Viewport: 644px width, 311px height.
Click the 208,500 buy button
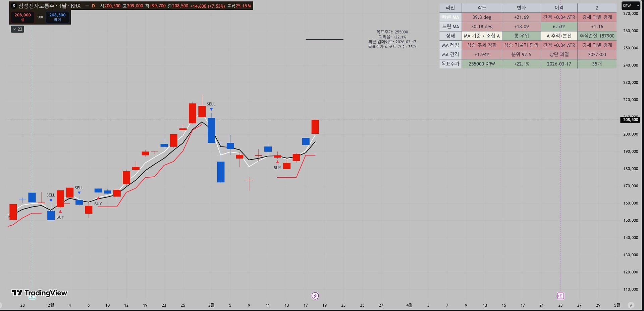pyautogui.click(x=57, y=17)
